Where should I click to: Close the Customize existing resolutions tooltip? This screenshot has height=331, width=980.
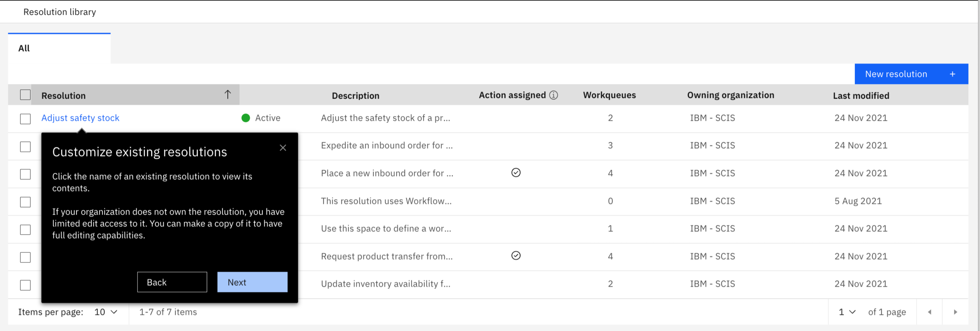283,148
